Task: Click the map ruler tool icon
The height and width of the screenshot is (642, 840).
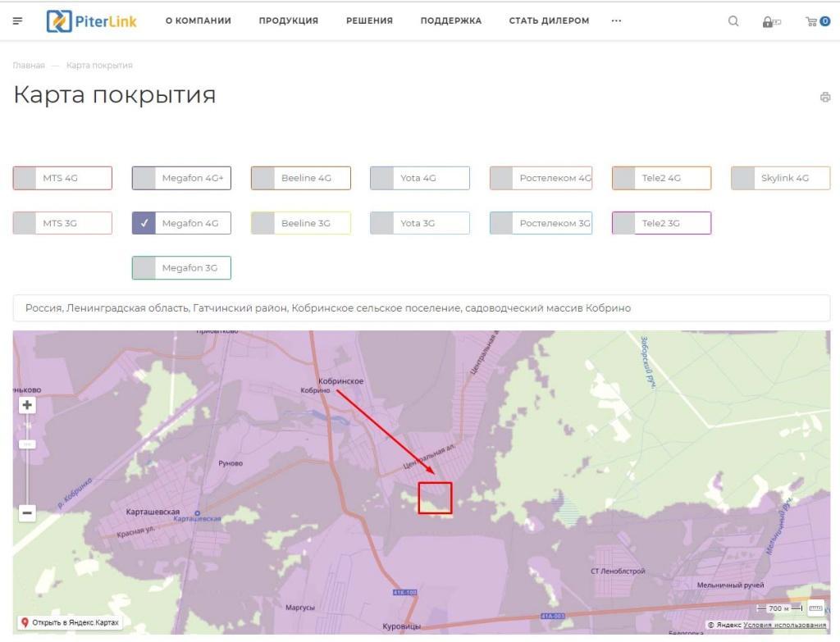Action: coord(815,608)
